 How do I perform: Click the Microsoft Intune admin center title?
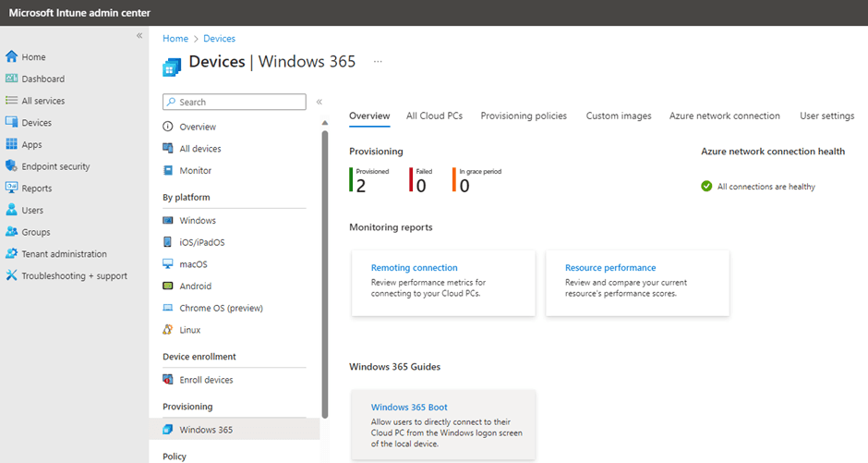(x=79, y=13)
